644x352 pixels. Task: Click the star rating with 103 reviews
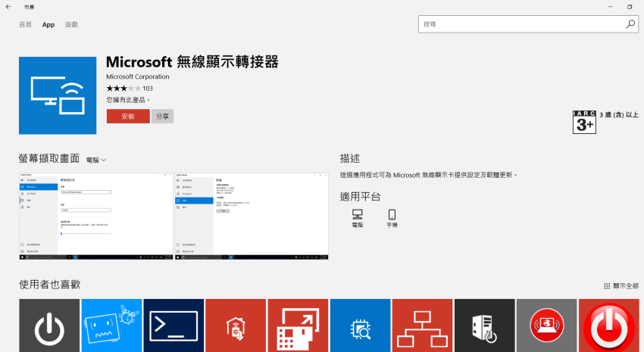click(130, 89)
